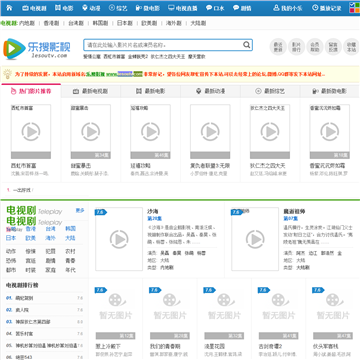Viewport: 360px width, 360px height.
Task: Click the colored squares icon in nav bar
Action: coord(354,8)
